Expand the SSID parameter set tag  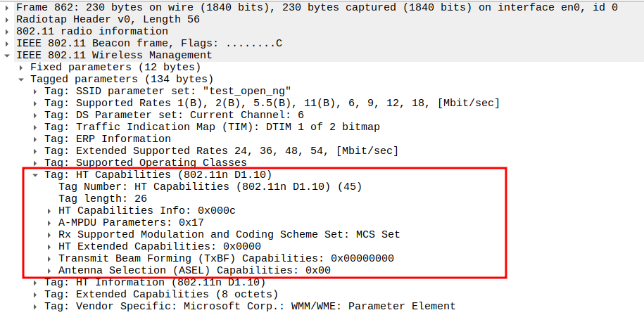click(x=35, y=91)
